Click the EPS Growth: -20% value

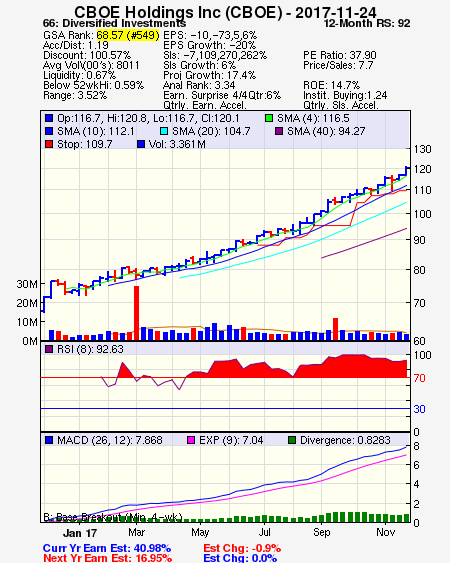[209, 45]
